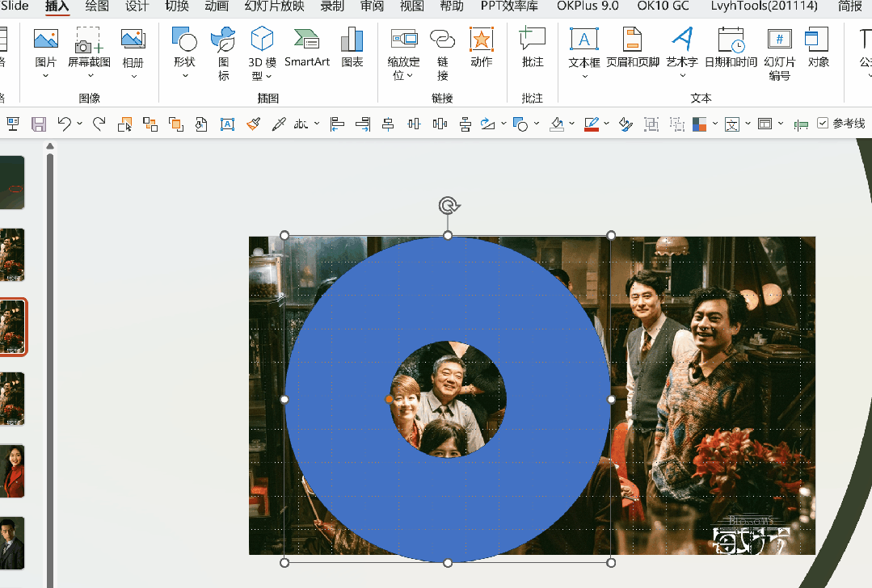Viewport: 872px width, 588px height.
Task: Redo the last action
Action: [x=99, y=124]
